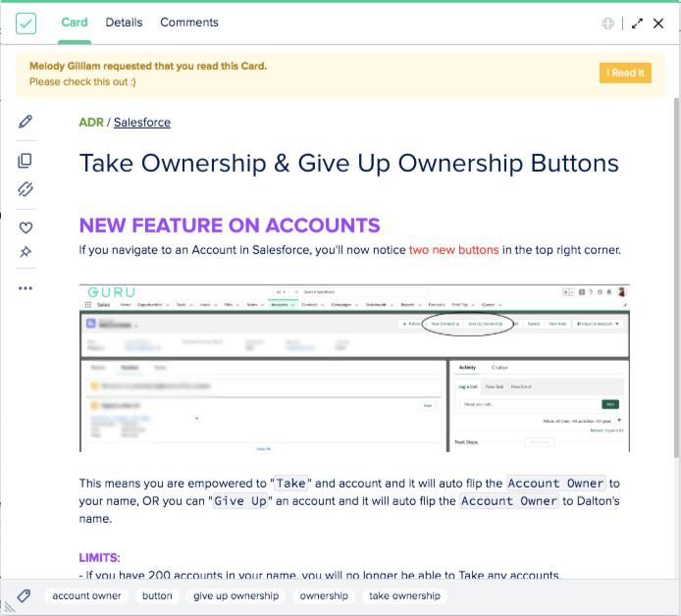Click the 'NEW FEATURE ON ACCOUNTS' heading
Image resolution: width=681 pixels, height=616 pixels.
pos(230,226)
